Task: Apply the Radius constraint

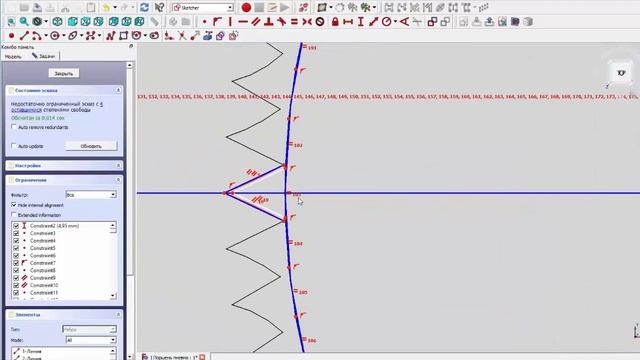Action: tap(386, 22)
